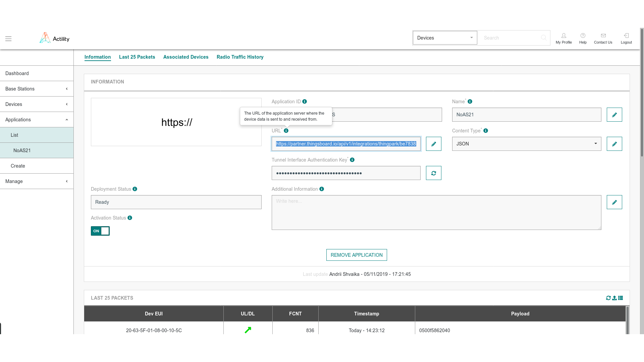Viewport: 644px width, 362px height.
Task: Click timestamp Today - 14:23:12
Action: 367,330
